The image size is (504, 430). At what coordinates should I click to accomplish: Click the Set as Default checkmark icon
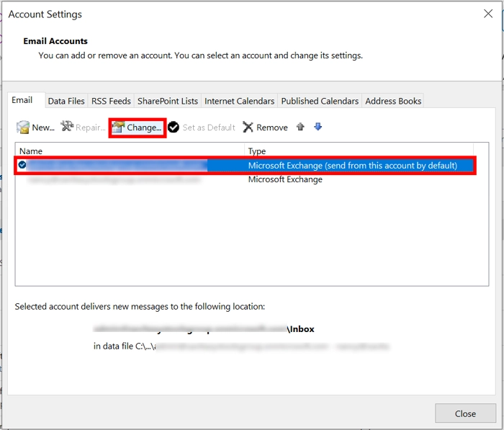click(174, 127)
